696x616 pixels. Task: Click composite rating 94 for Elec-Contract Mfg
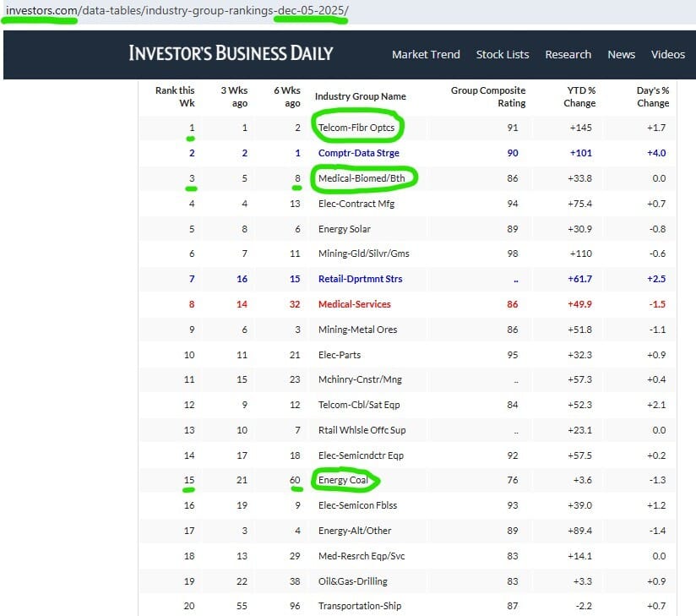tap(512, 204)
